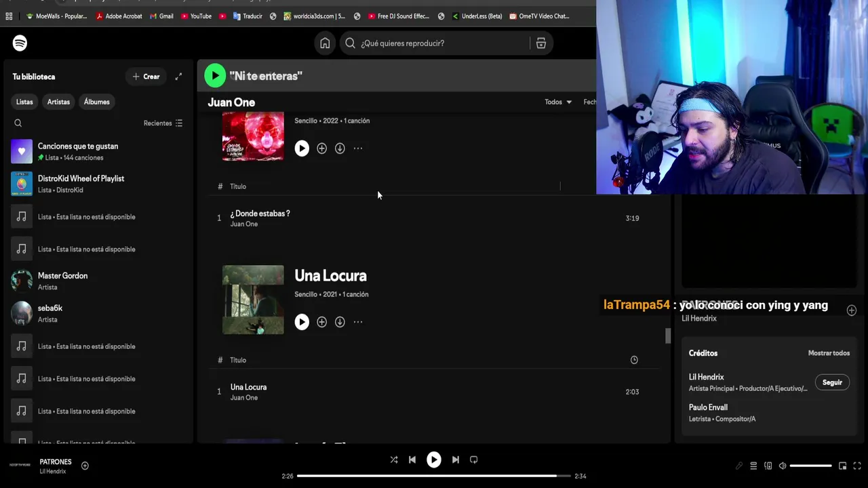Open Lil Hendrix in credits
This screenshot has height=488, width=868.
click(x=706, y=377)
